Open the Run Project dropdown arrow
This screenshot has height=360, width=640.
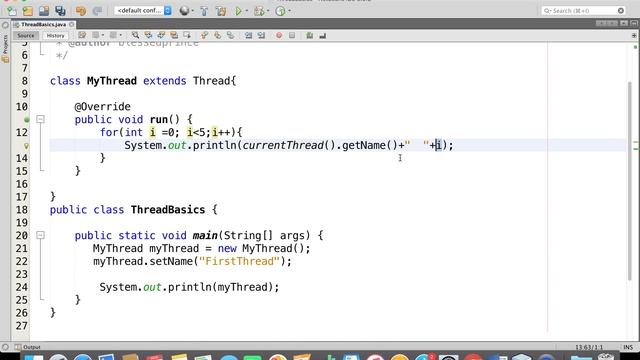coord(247,11)
